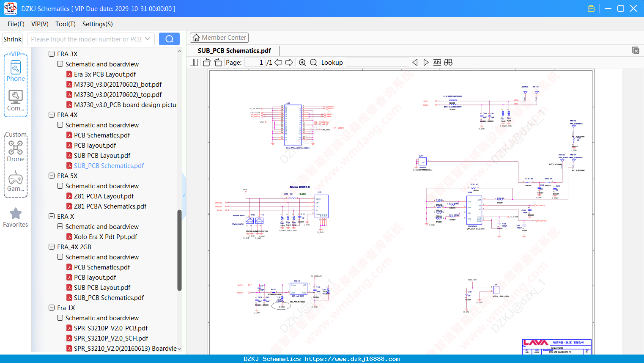
Task: Open the Tool(T) menu
Action: (66, 24)
